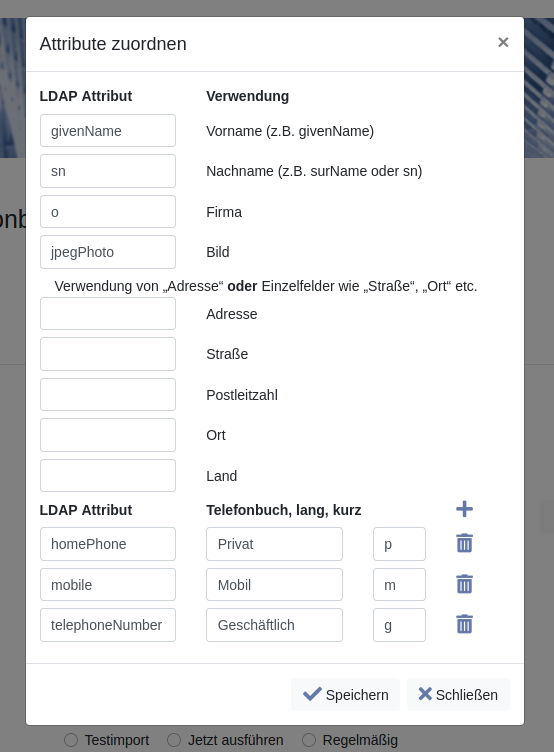Focus the givenName attribute field

tap(108, 131)
